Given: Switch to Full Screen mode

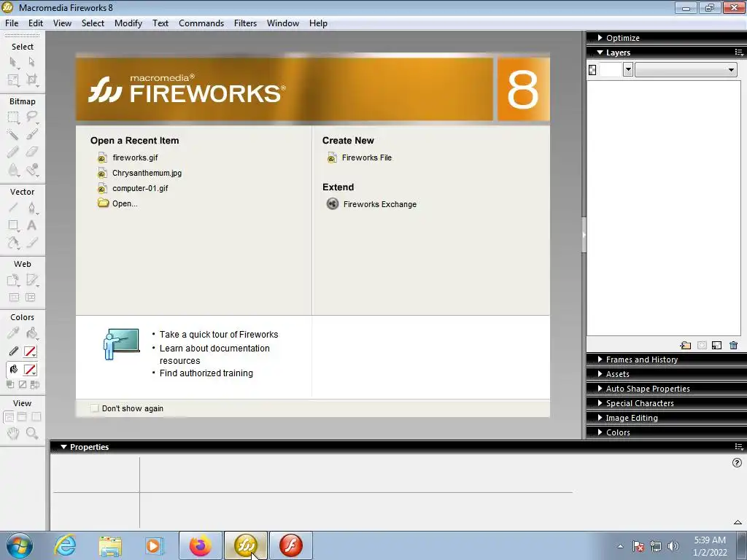Looking at the screenshot, I should (36, 417).
